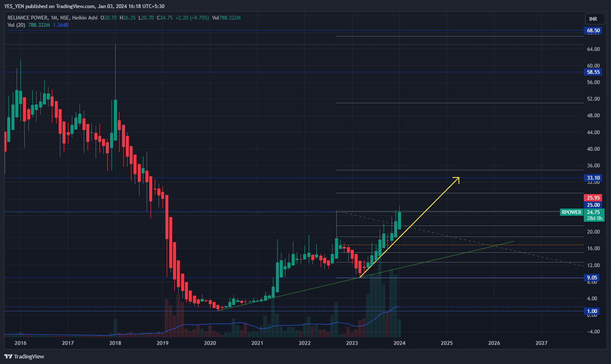
Task: Click the 4.00 price axis tick
Action: pyautogui.click(x=592, y=299)
